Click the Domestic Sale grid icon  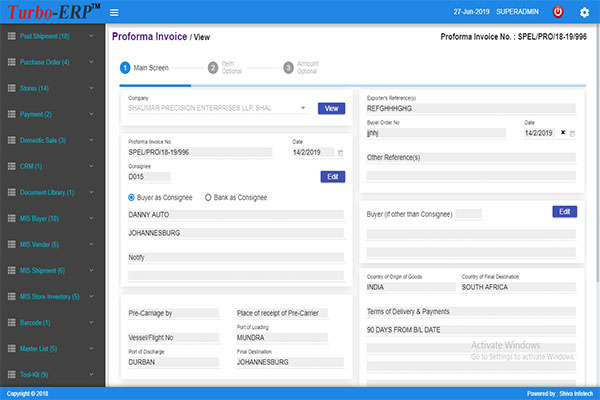coord(12,140)
